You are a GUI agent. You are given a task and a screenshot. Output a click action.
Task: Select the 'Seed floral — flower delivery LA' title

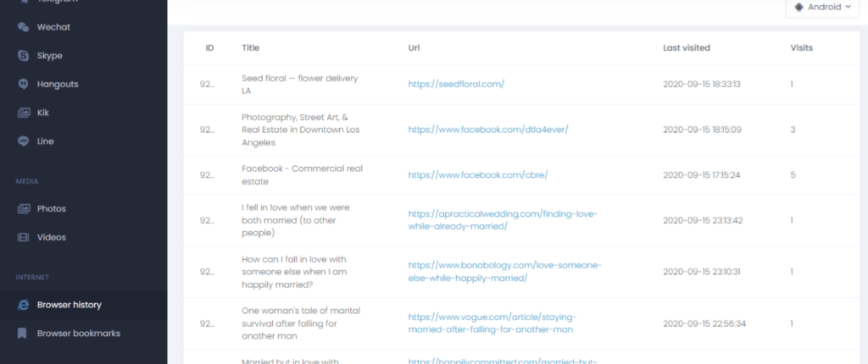coord(300,84)
